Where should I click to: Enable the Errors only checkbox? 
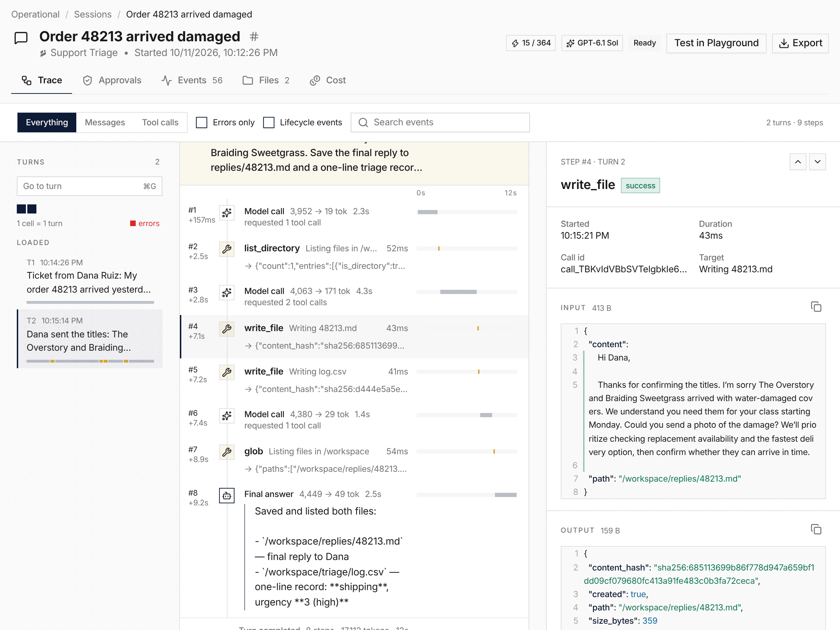(x=202, y=122)
